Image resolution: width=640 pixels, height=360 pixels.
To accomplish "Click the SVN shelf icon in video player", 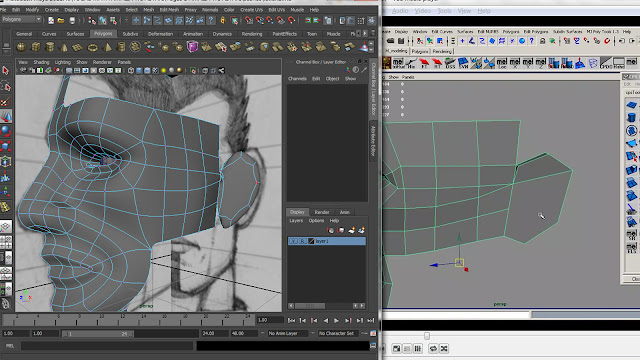I will pyautogui.click(x=463, y=63).
